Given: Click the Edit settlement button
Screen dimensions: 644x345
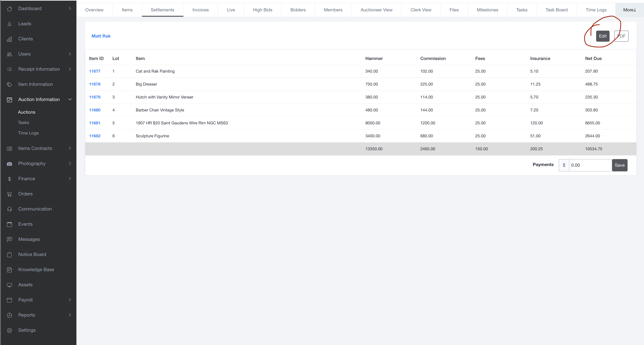Looking at the screenshot, I should point(602,36).
